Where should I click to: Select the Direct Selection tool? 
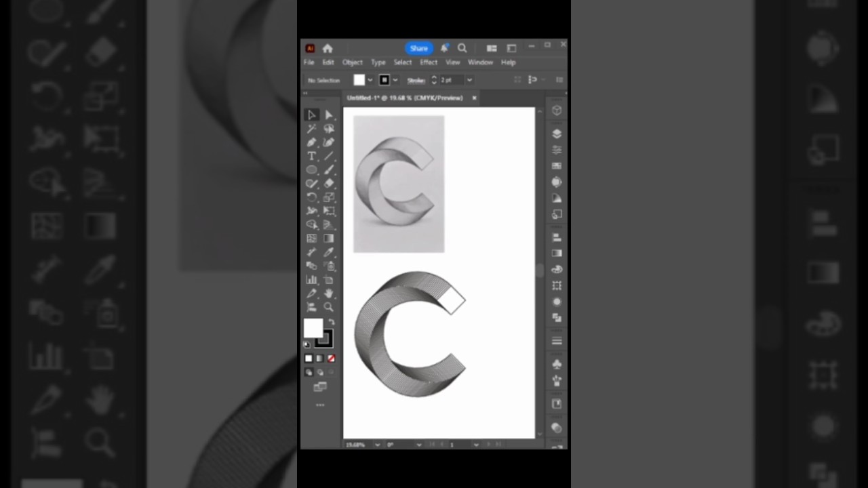point(329,115)
